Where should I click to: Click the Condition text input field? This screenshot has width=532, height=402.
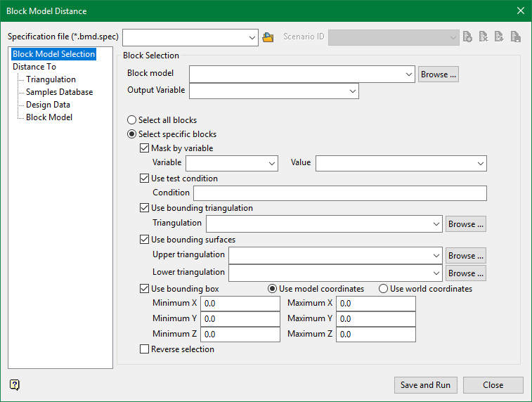(339, 193)
